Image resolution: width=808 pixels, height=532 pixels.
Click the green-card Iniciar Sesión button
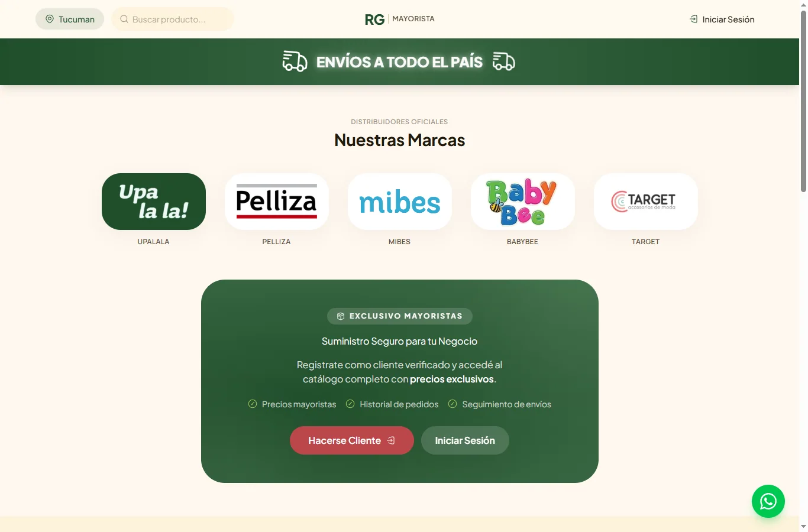tap(465, 440)
